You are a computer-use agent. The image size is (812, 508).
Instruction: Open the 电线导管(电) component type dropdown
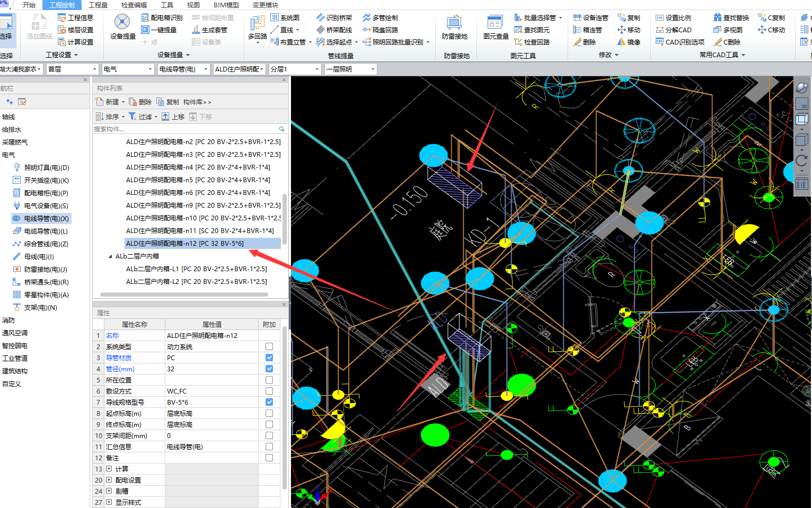[x=183, y=69]
